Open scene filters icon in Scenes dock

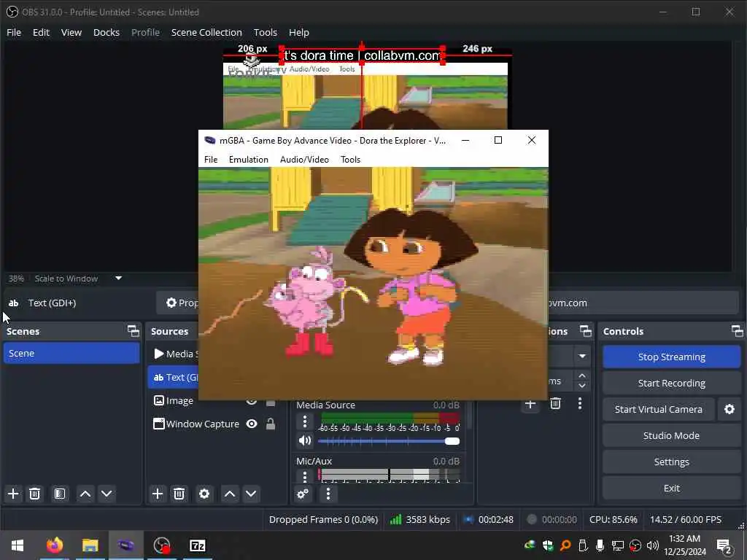coord(60,494)
